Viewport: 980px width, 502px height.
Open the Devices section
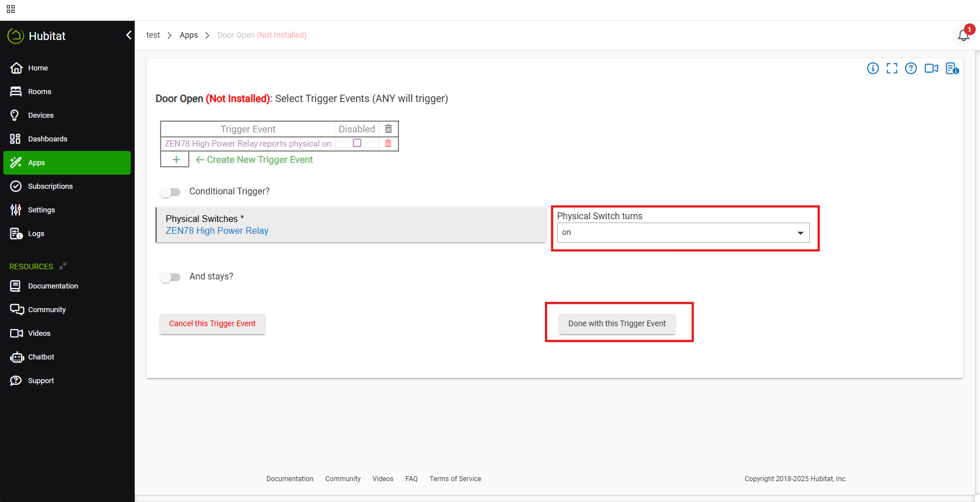[x=67, y=115]
